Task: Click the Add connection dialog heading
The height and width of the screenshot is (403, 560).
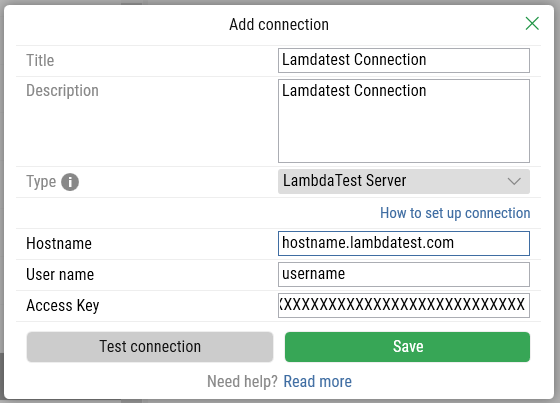Action: [x=279, y=25]
